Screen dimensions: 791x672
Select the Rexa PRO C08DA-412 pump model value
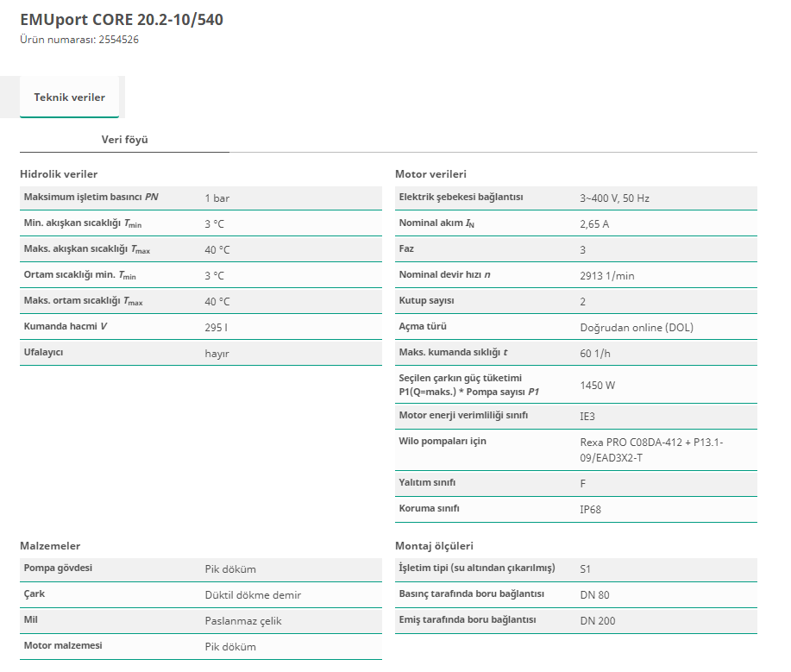(652, 450)
